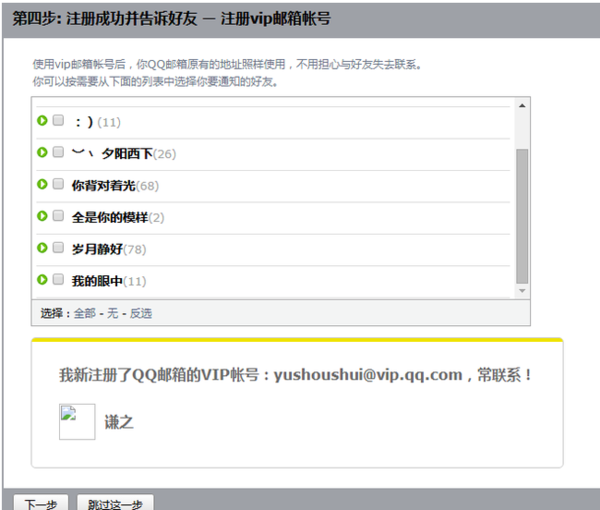Click the 我的眼中 group name
The image size is (600, 510).
(97, 281)
